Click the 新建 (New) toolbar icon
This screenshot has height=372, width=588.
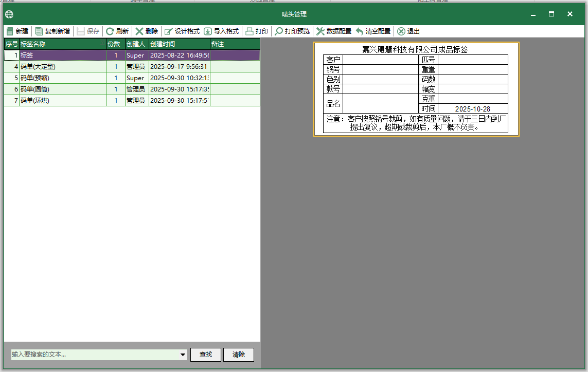pyautogui.click(x=10, y=31)
